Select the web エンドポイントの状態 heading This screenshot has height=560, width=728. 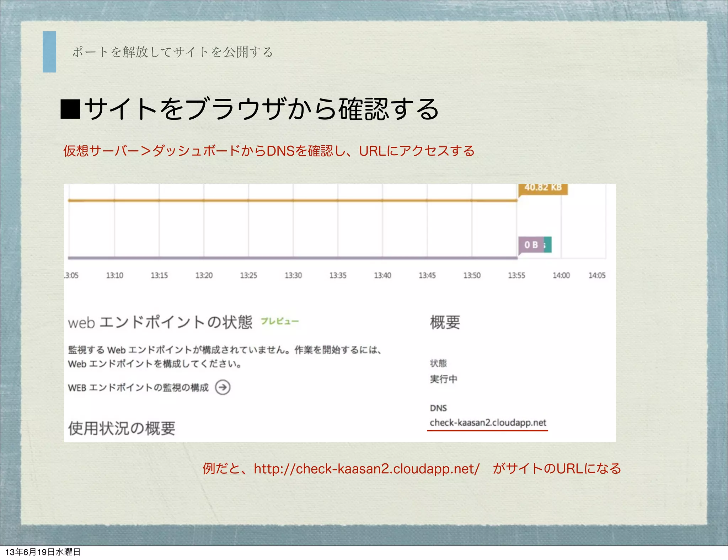click(x=160, y=322)
